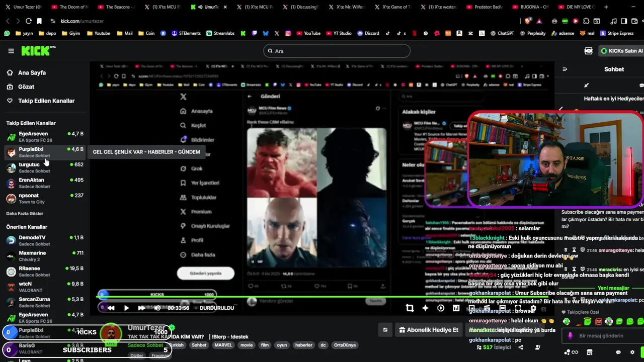Open EgeArseven channel with 4,7 B viewers
The image size is (644, 362).
click(44, 137)
